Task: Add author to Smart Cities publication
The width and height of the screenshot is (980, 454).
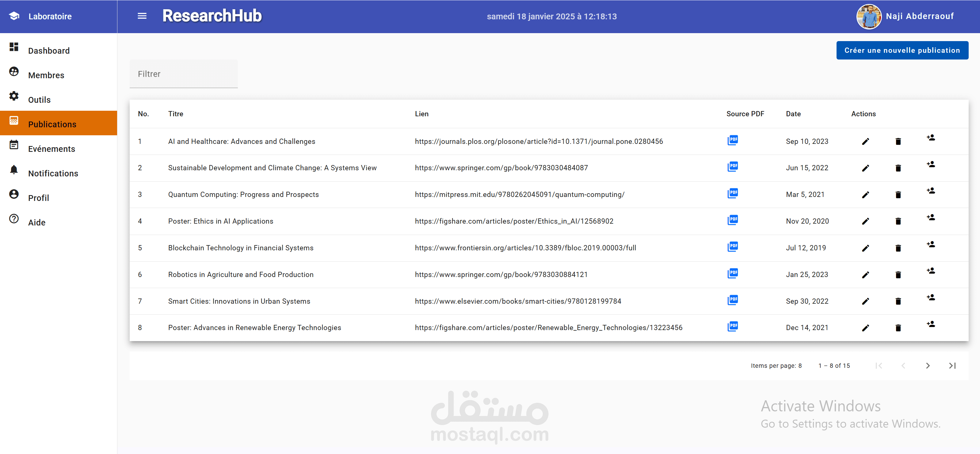Action: (931, 298)
